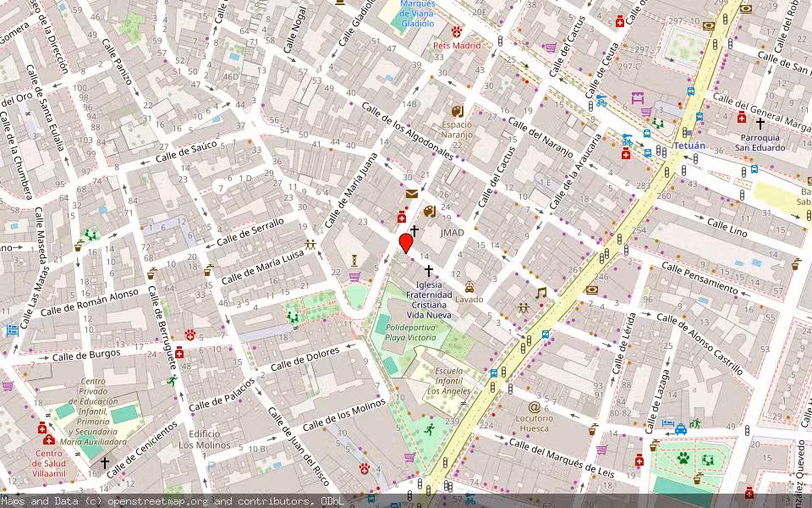Select a blue bus stop icon near Tetuán station

point(647,134)
